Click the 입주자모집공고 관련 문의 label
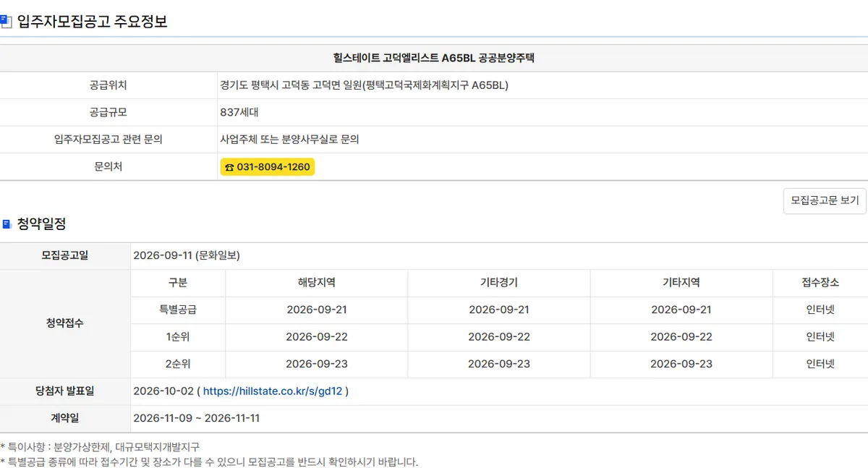 109,140
